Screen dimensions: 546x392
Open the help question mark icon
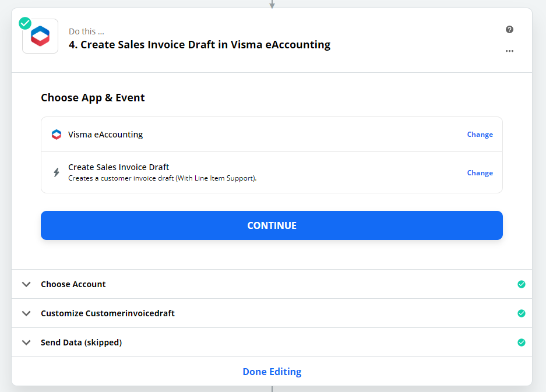[510, 30]
